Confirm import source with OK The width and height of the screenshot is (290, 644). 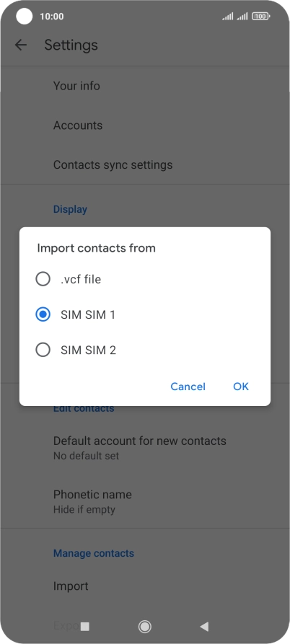coord(241,387)
